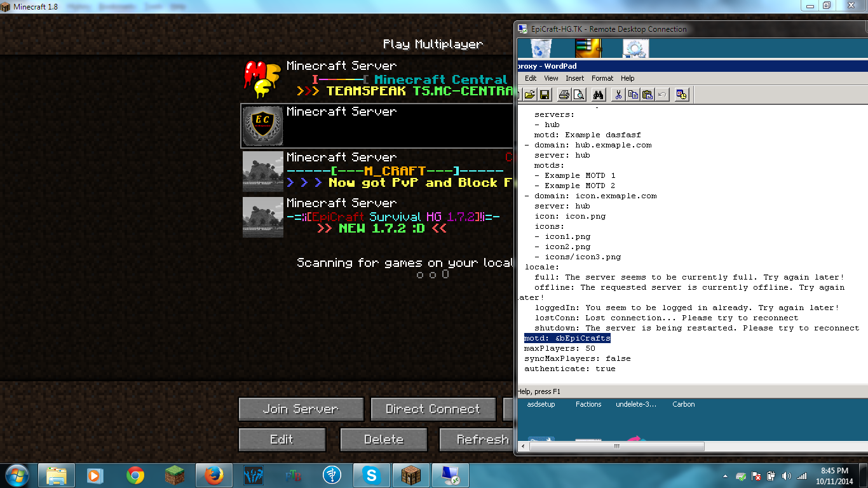Select the Factions desktop icon label

588,404
